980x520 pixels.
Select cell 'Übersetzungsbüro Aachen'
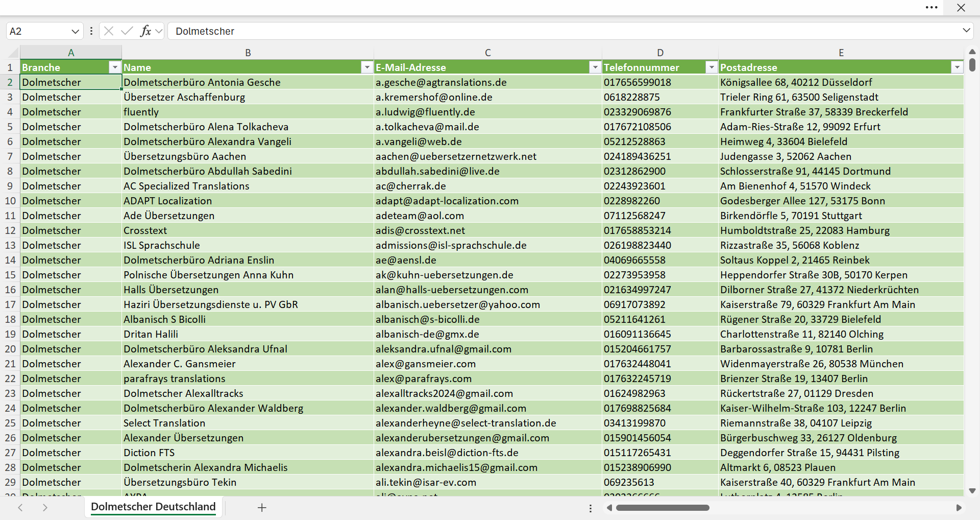pyautogui.click(x=248, y=156)
